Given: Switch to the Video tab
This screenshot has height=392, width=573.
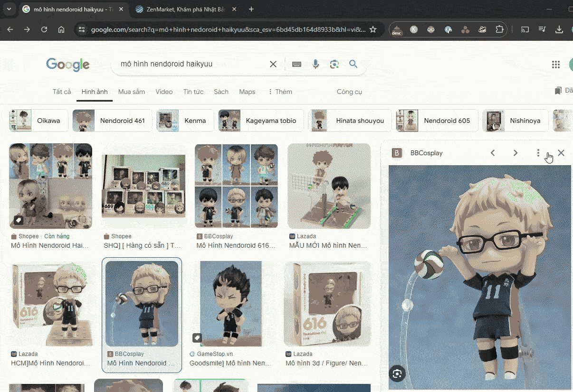Looking at the screenshot, I should (x=164, y=92).
